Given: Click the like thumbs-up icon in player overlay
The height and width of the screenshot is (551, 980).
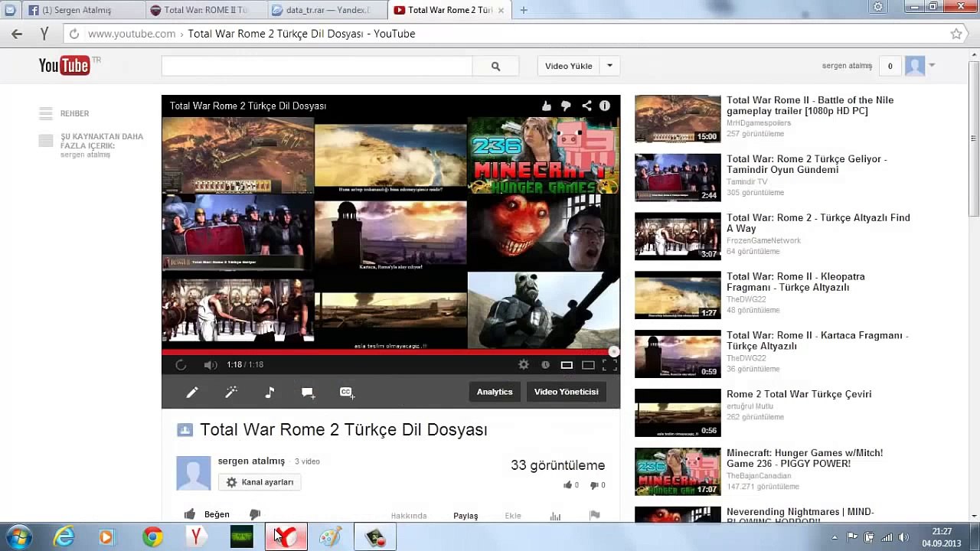Looking at the screenshot, I should [x=547, y=106].
